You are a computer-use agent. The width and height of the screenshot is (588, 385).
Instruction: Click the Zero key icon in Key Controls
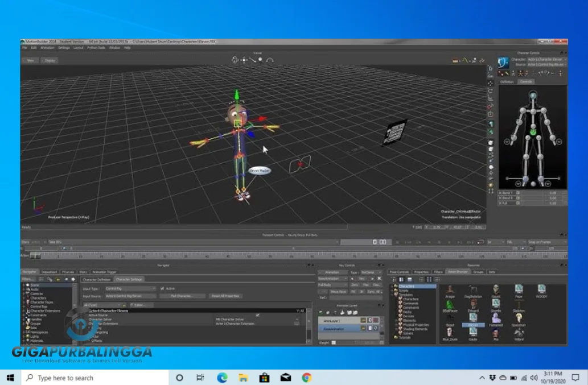355,285
